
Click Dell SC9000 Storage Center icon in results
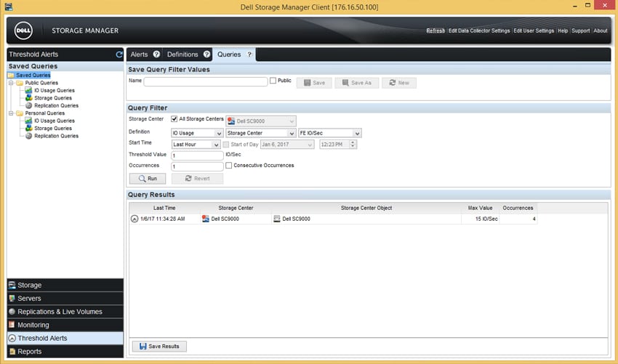205,219
